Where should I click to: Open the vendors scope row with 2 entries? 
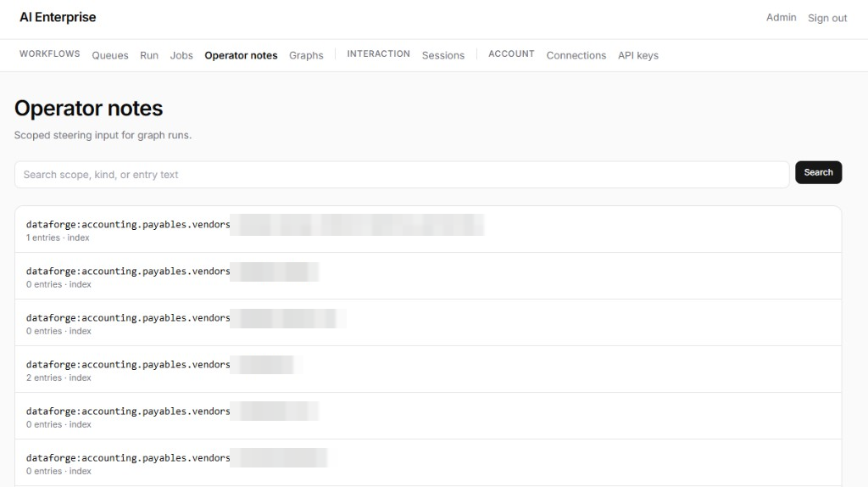pyautogui.click(x=428, y=370)
